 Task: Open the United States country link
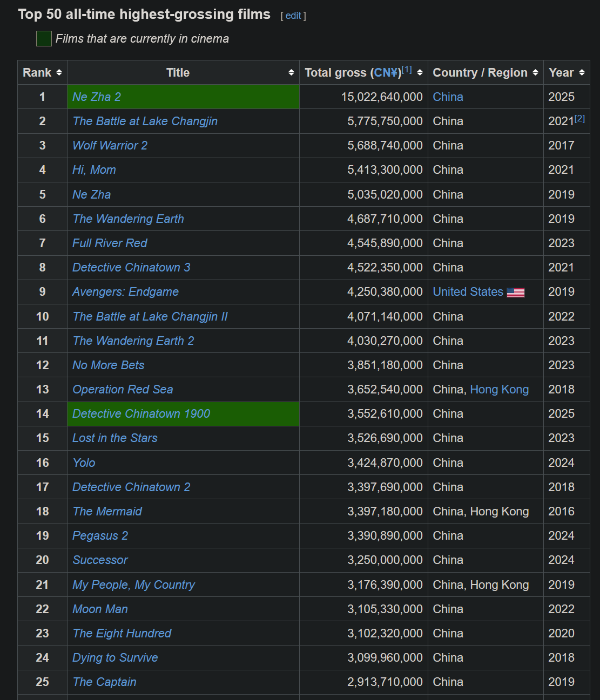[468, 292]
